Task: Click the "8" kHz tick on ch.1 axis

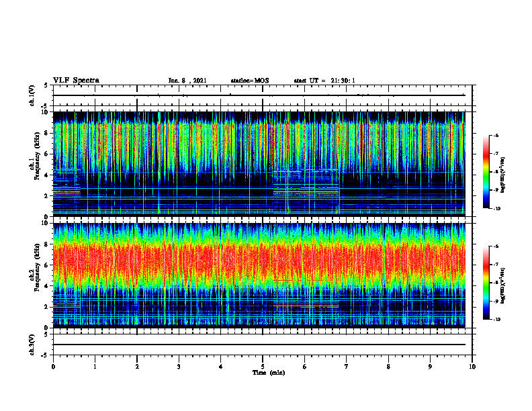Action: tap(47, 133)
